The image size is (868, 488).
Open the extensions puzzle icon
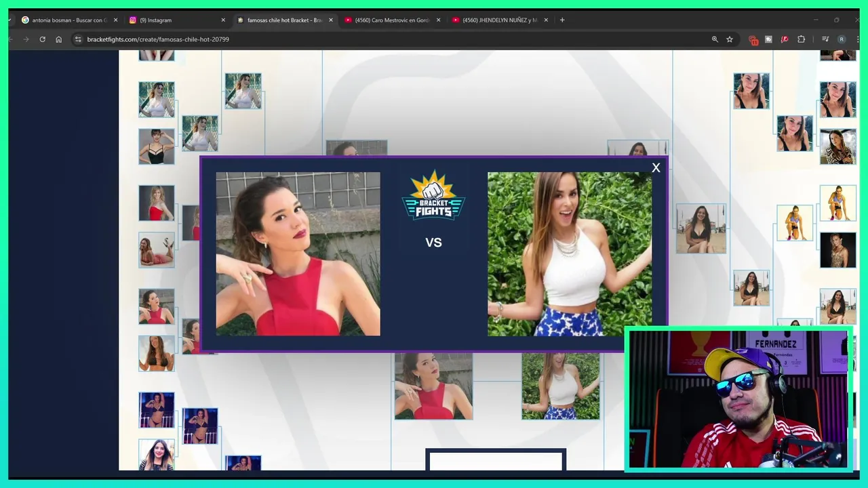pos(801,39)
